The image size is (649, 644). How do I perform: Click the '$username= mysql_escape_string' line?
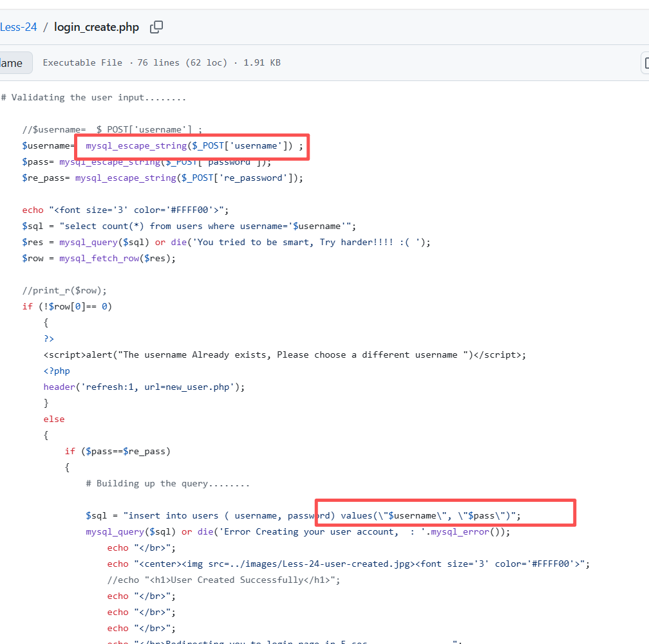[x=163, y=146]
